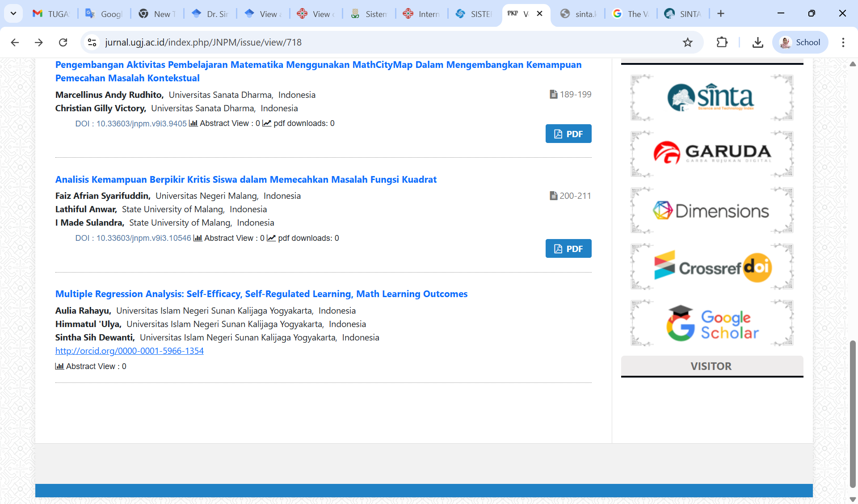The image size is (858, 504).
Task: Open the Google Scholar logo link
Action: tap(711, 323)
